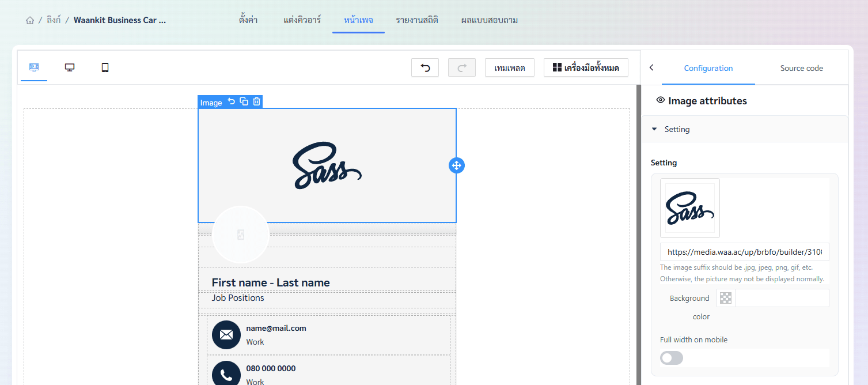Screen dimensions: 868x385
Task: Switch to desktop preview mode
Action: click(x=70, y=67)
